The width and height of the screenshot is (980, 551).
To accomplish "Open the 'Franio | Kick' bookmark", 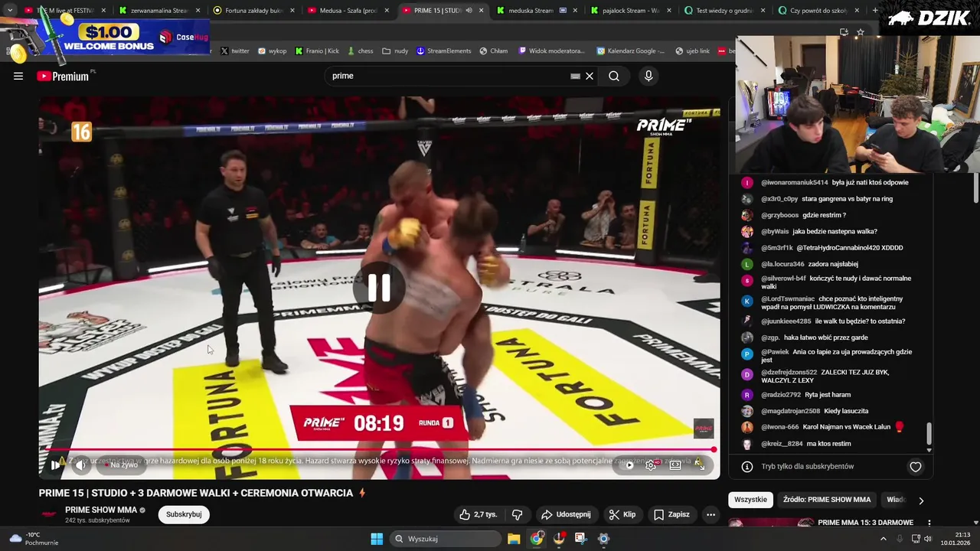I will click(x=317, y=51).
